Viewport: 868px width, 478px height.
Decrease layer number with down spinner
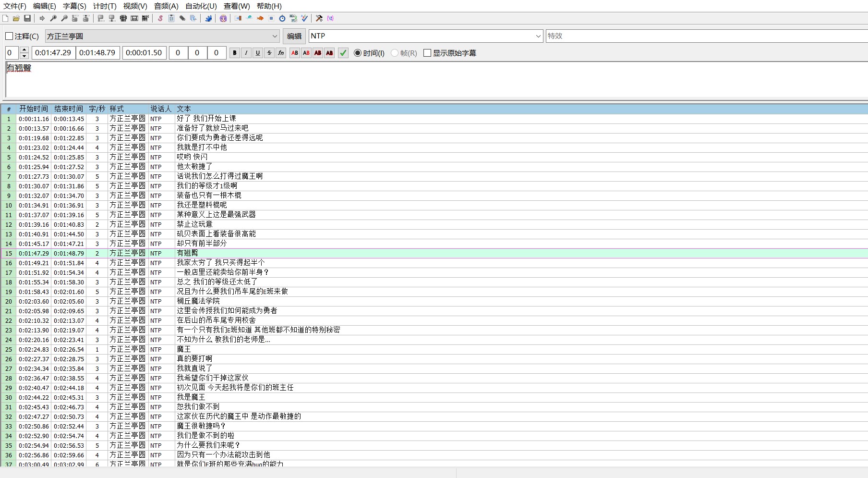[24, 56]
